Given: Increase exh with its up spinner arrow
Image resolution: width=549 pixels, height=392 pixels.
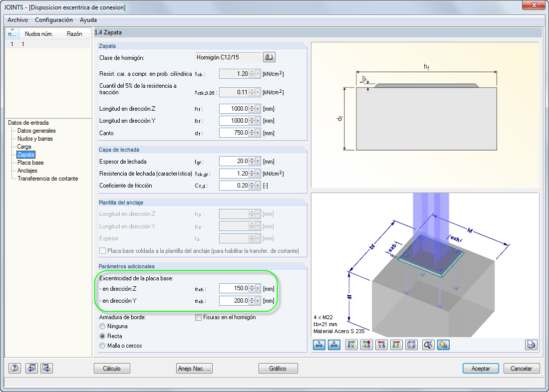Looking at the screenshot, I should (252, 286).
